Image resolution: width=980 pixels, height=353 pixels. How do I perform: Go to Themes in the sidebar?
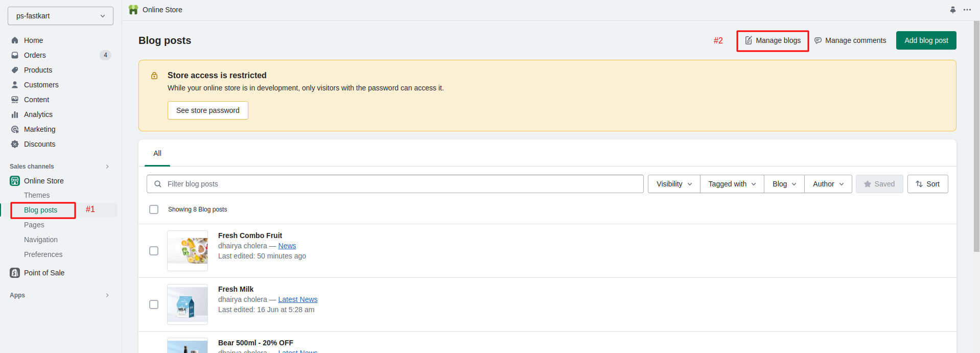37,195
